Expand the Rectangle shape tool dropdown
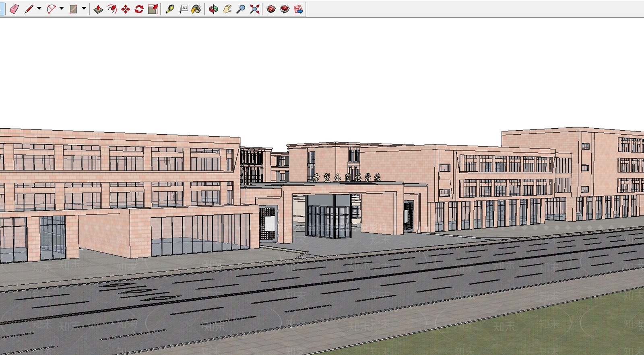Screen dimensions: 644x355 (84, 8)
